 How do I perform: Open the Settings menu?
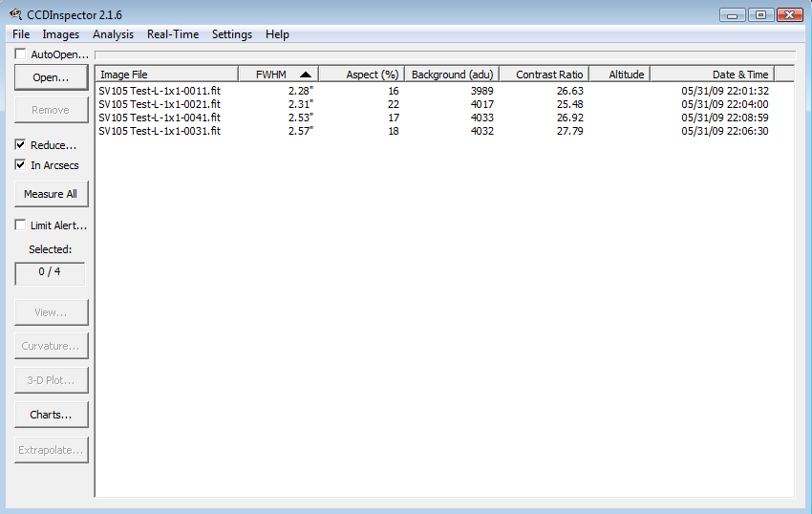coord(232,34)
